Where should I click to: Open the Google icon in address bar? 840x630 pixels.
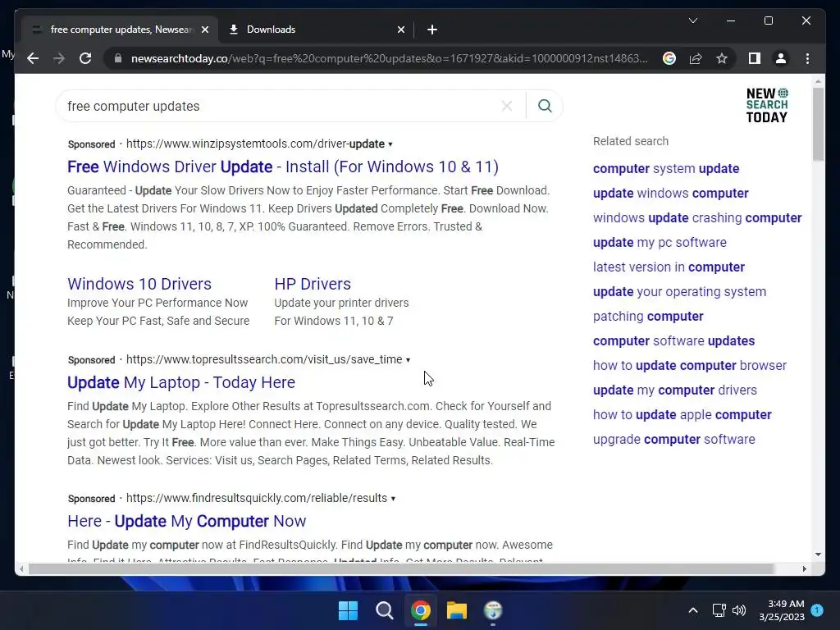669,58
